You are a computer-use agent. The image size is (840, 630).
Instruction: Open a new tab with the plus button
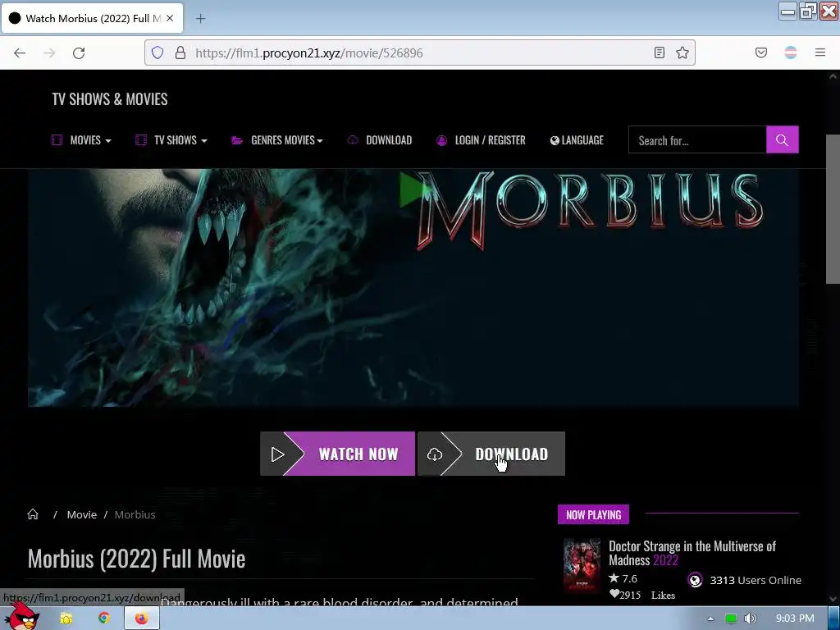coord(200,19)
